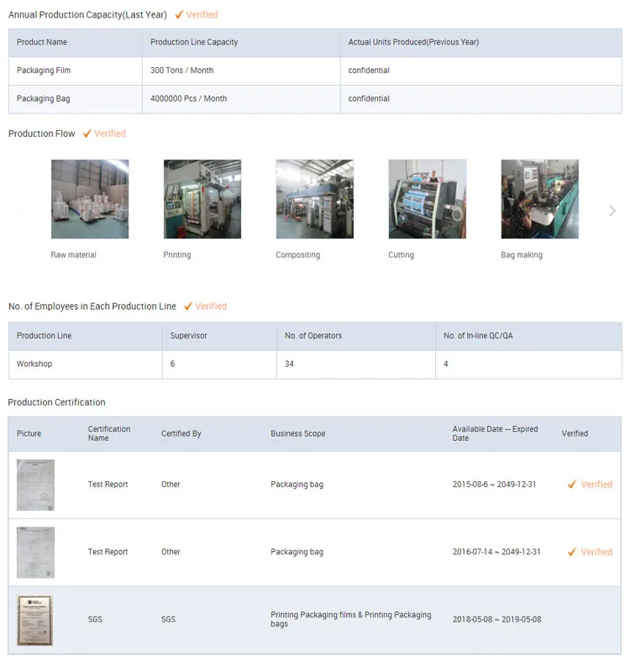Open the Cutting process photo
630x672 pixels.
428,199
